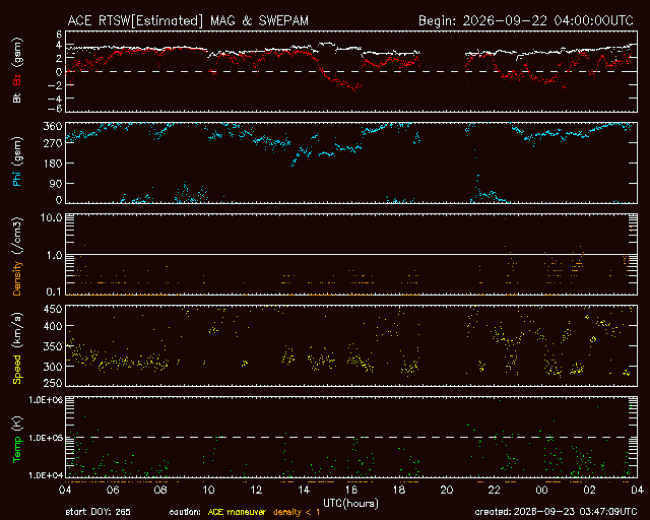
Task: Click the 'start DOY: 265' footer text
Action: tap(98, 512)
